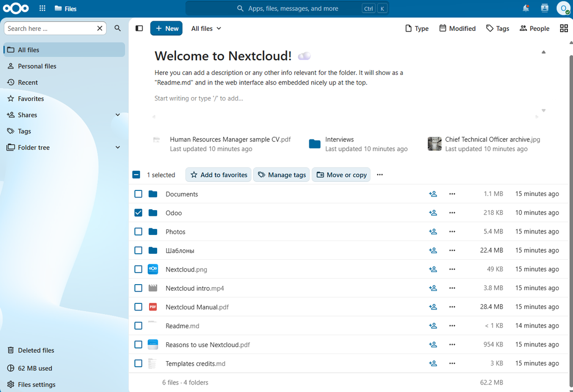Select the Photos folder checkbox
The height and width of the screenshot is (392, 573).
click(x=138, y=231)
